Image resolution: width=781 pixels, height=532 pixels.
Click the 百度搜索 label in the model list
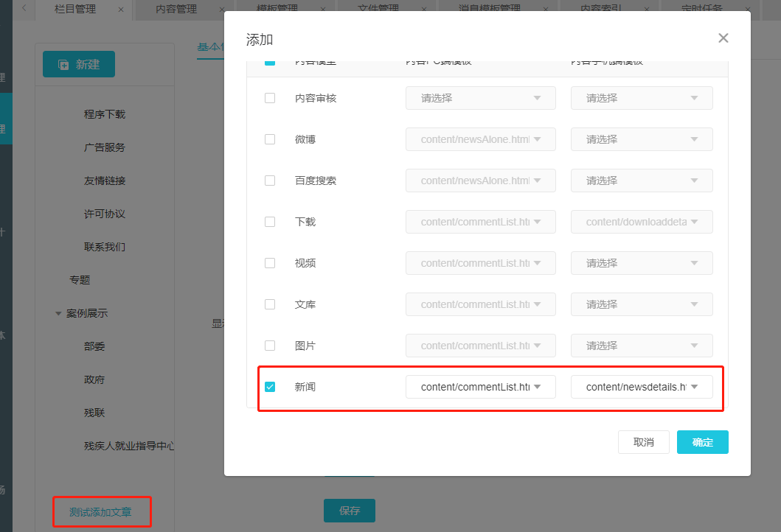click(x=316, y=181)
